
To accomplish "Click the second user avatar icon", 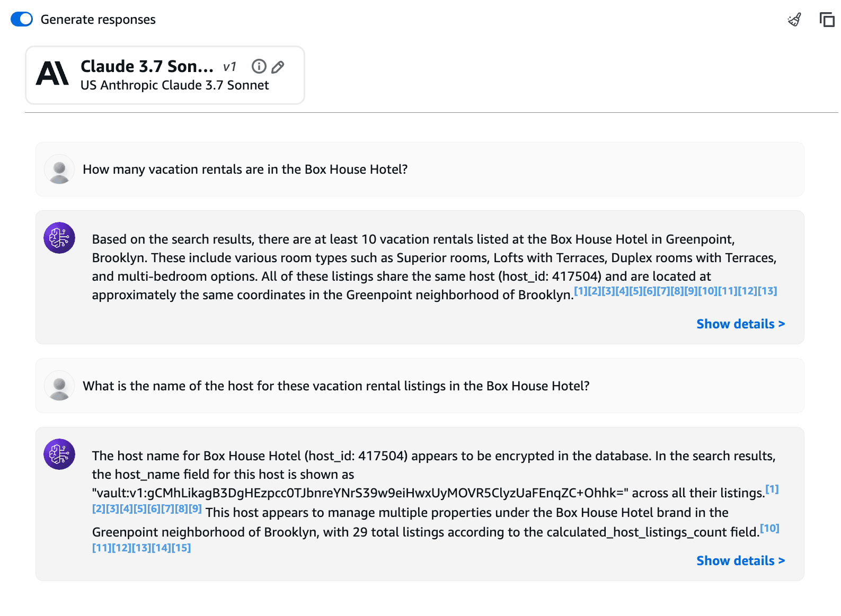I will click(59, 386).
